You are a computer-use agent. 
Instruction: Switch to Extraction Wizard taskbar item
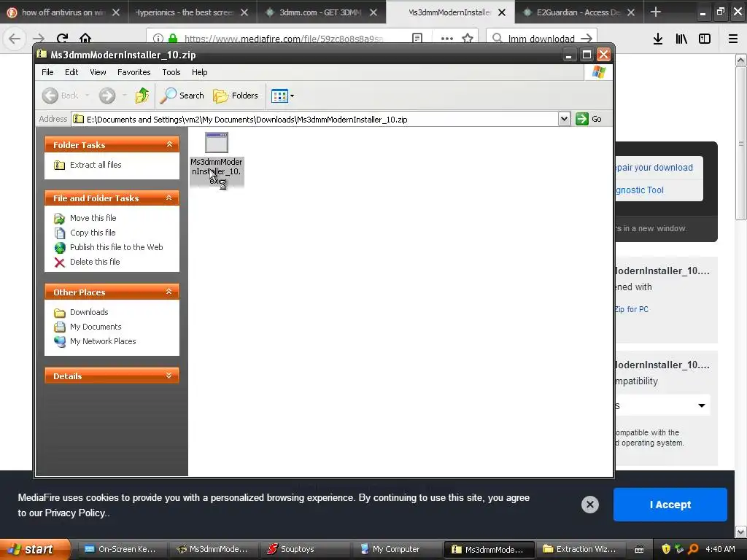coord(580,549)
